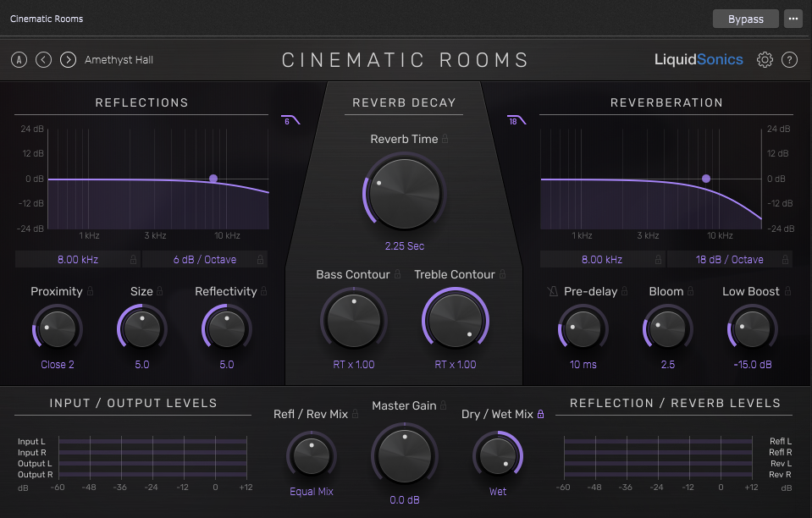Toggle the Size lock icon
Viewport: 812px width, 518px height.
tap(159, 291)
